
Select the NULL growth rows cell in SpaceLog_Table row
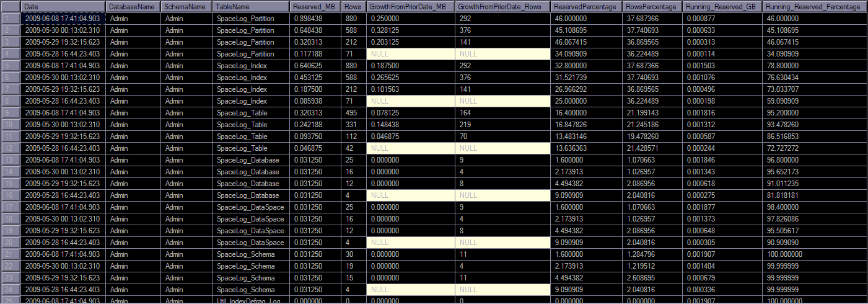[x=502, y=148]
